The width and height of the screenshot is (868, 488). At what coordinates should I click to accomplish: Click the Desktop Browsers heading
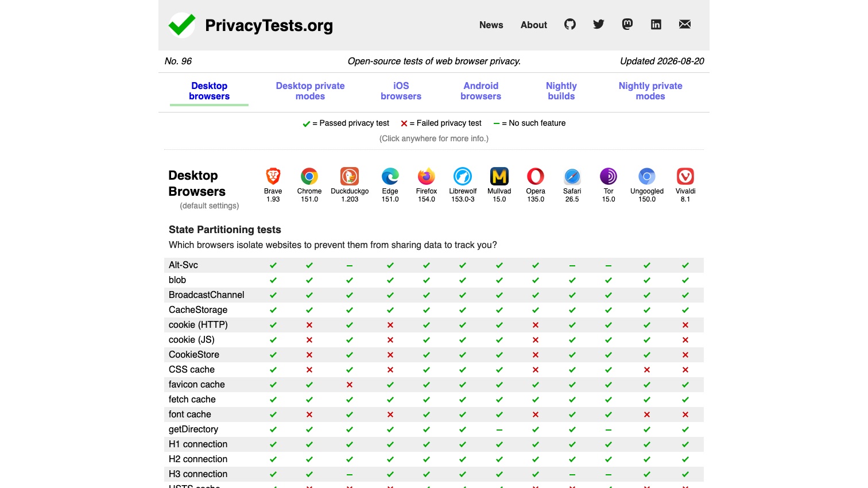pos(197,183)
